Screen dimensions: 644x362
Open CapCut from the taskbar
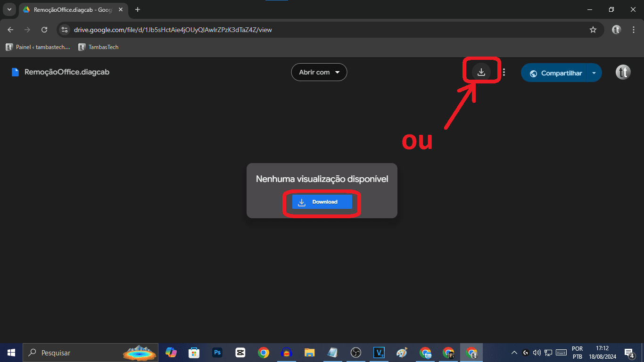(x=240, y=352)
